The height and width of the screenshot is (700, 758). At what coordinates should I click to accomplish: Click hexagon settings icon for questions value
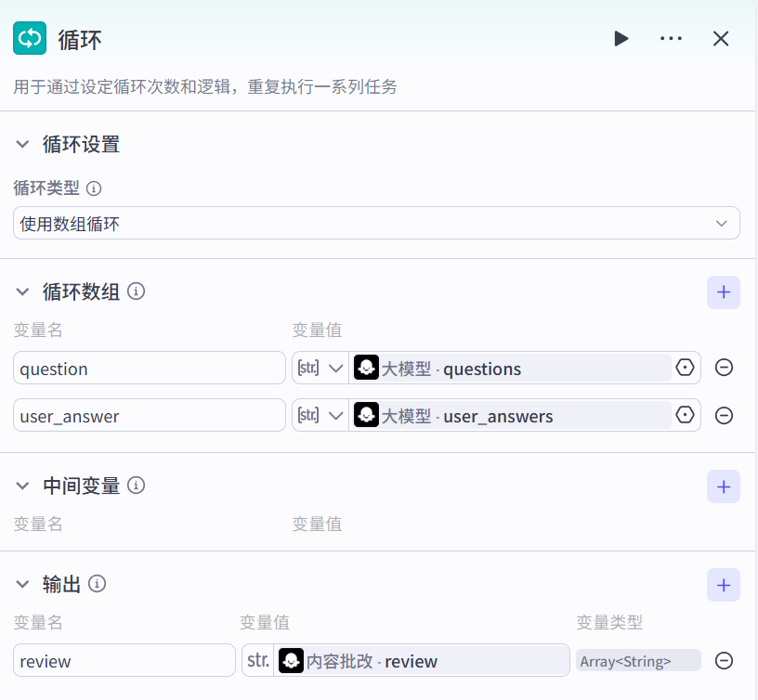686,368
